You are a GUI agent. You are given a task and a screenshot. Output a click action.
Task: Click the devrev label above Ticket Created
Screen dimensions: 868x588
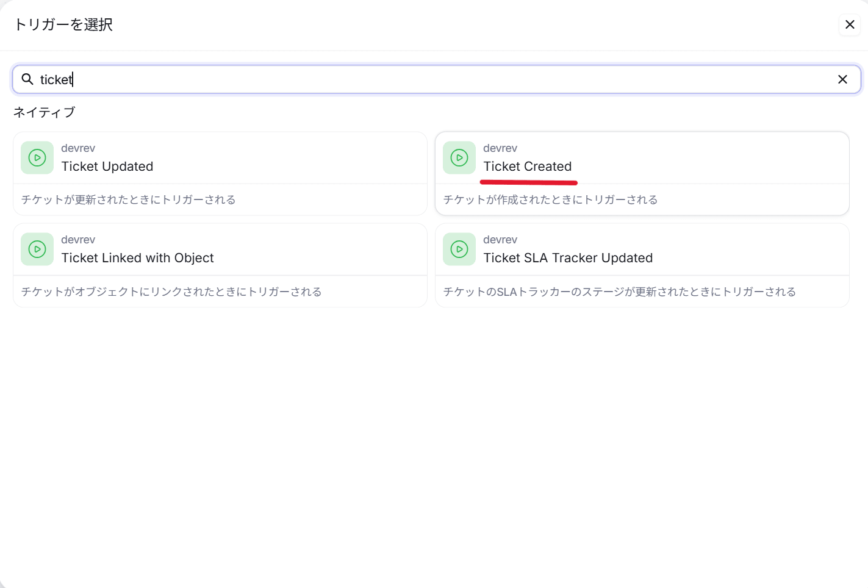(500, 148)
